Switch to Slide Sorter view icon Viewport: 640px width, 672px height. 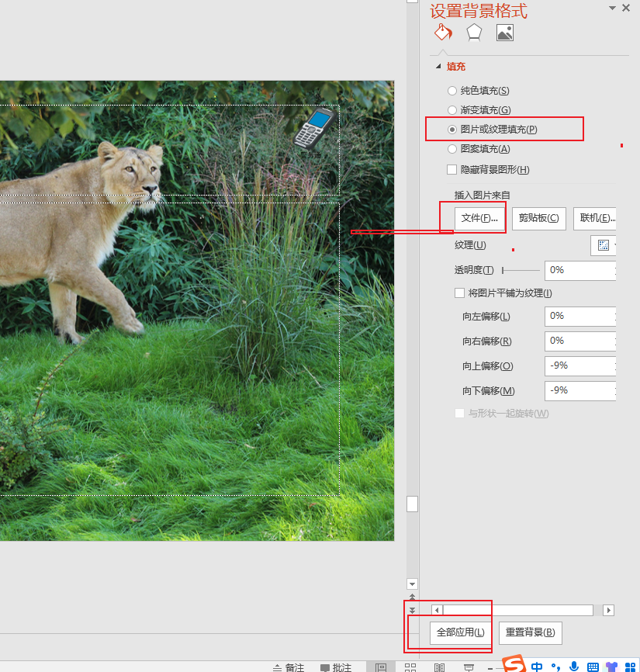click(x=410, y=667)
